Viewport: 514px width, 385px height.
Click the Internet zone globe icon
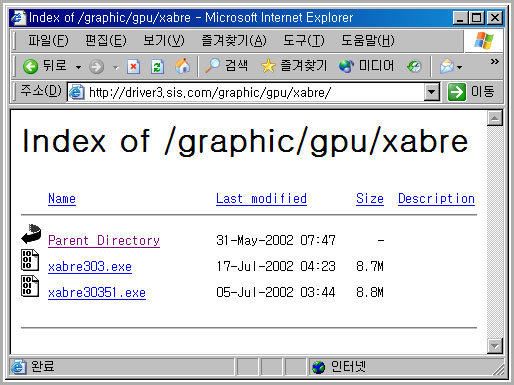(x=318, y=367)
